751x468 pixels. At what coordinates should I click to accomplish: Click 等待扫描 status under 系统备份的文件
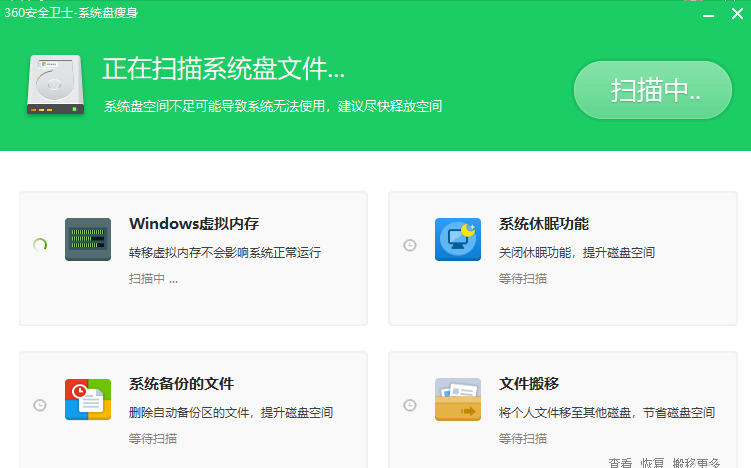click(x=153, y=439)
